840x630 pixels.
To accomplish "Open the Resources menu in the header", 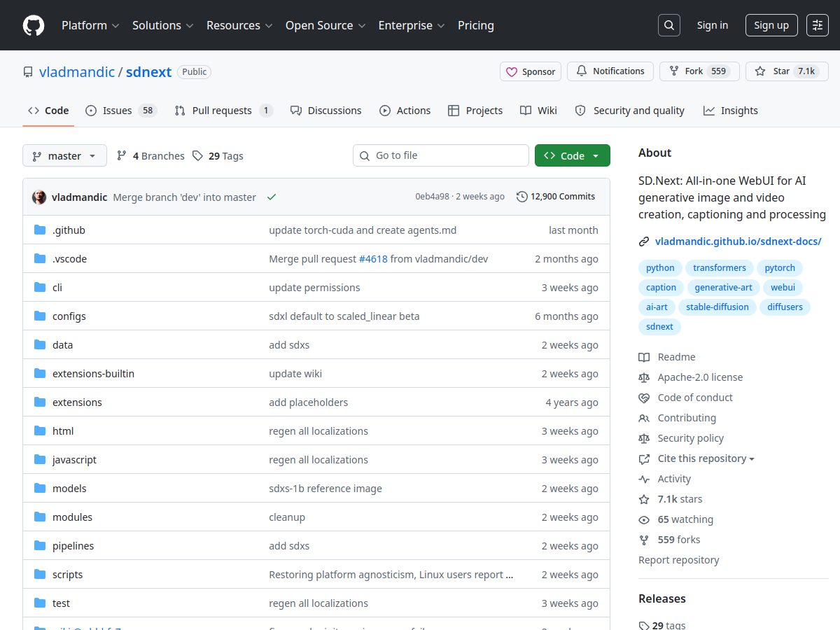I will coord(239,25).
